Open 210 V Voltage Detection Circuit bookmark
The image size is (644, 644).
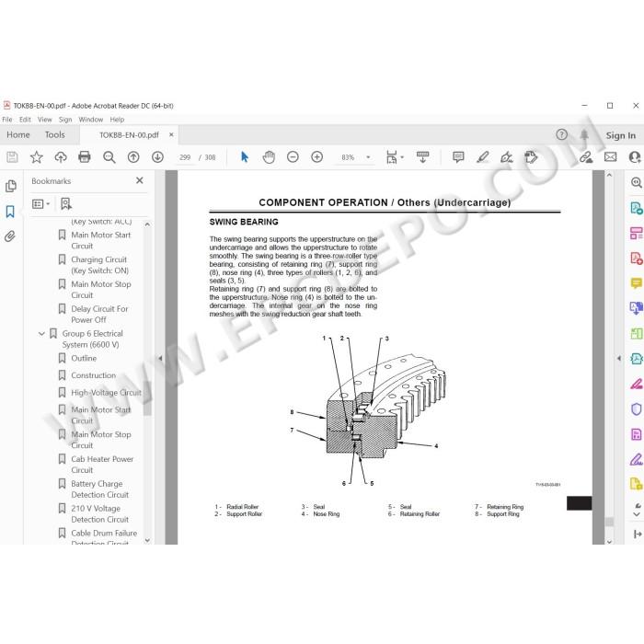tap(99, 513)
